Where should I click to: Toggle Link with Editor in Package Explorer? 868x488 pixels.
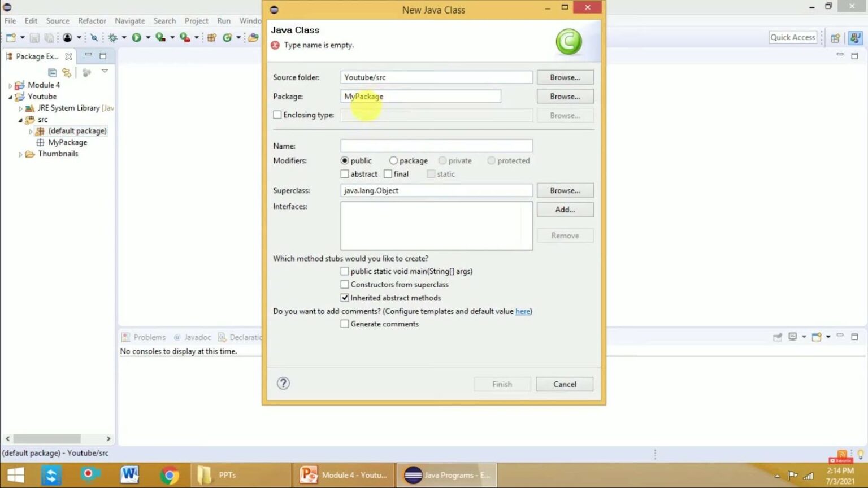coord(67,72)
